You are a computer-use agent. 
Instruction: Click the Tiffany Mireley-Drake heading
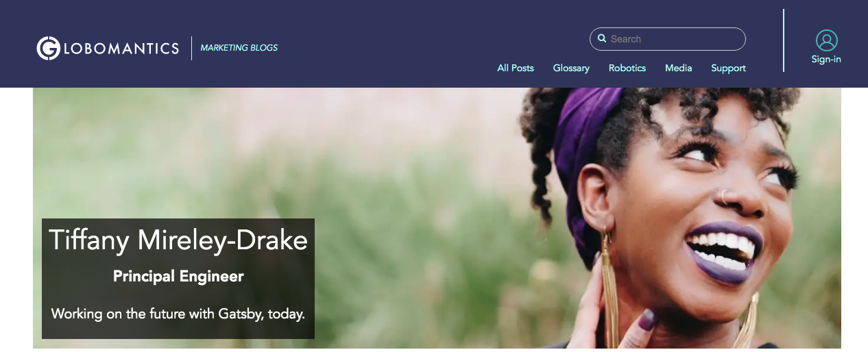[178, 240]
